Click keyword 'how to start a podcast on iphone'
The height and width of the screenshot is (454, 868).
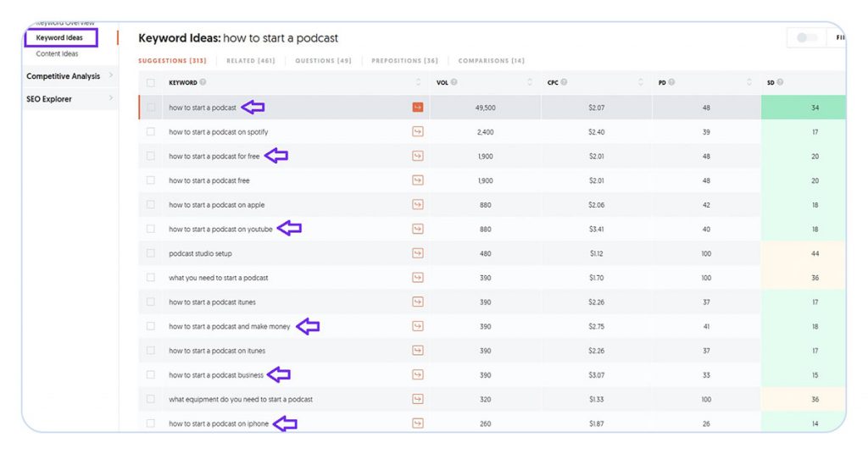(x=219, y=424)
